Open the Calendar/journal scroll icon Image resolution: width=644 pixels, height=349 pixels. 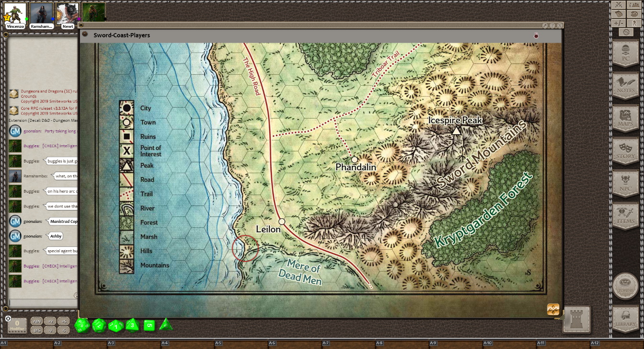(619, 14)
